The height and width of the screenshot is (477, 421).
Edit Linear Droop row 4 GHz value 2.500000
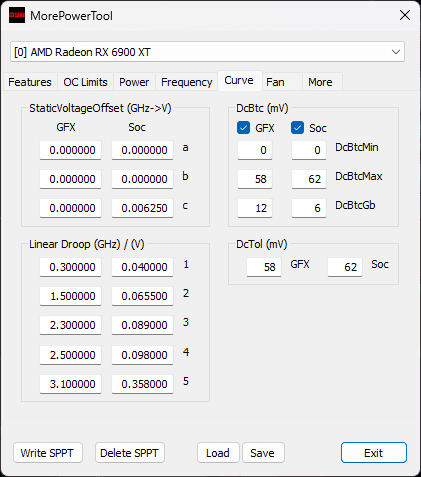click(x=70, y=355)
